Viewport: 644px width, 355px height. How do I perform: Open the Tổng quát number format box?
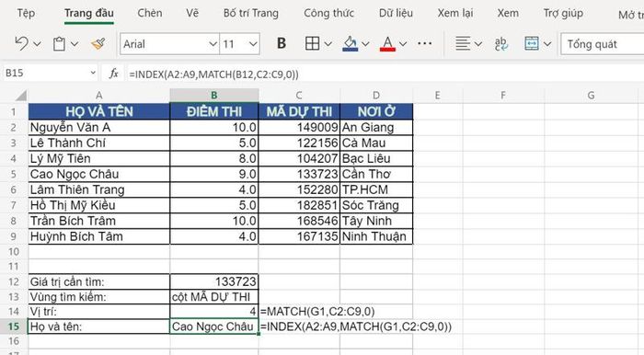(x=602, y=44)
